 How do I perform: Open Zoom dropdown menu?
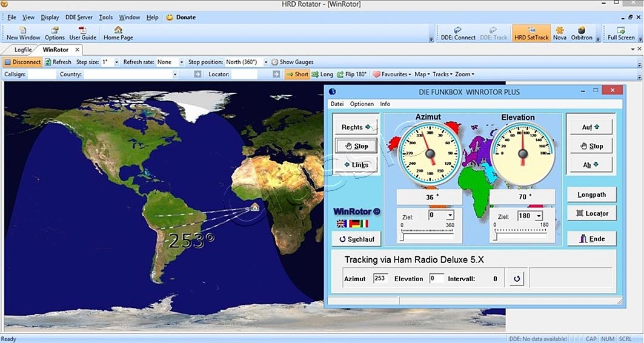click(465, 75)
